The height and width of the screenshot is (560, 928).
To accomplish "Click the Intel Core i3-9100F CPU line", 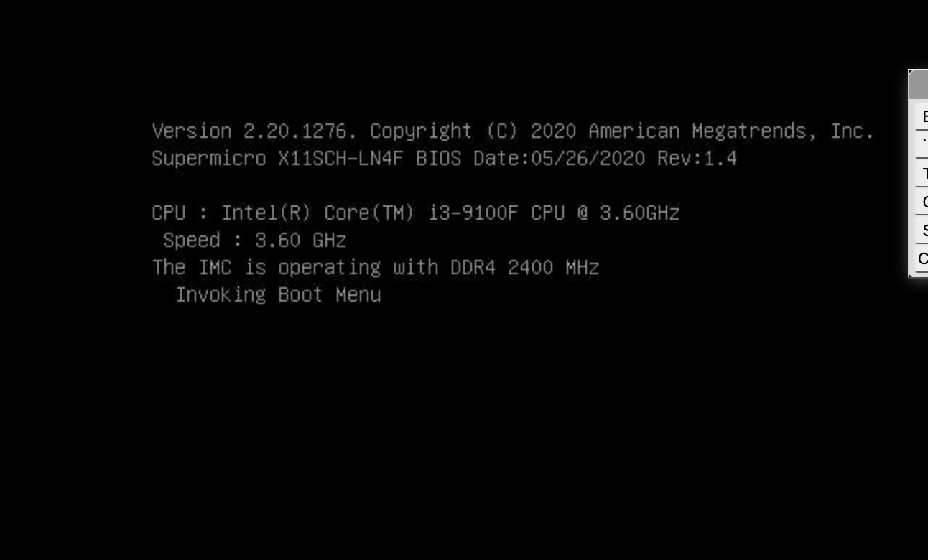I will (416, 213).
